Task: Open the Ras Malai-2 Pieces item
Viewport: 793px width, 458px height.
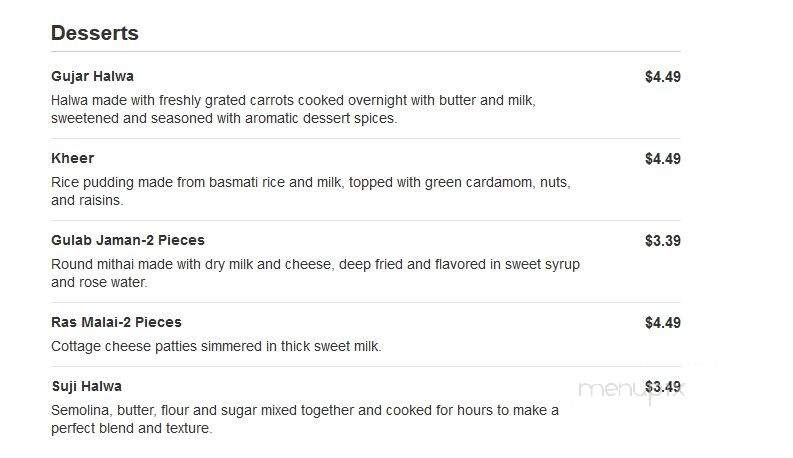Action: (x=116, y=322)
